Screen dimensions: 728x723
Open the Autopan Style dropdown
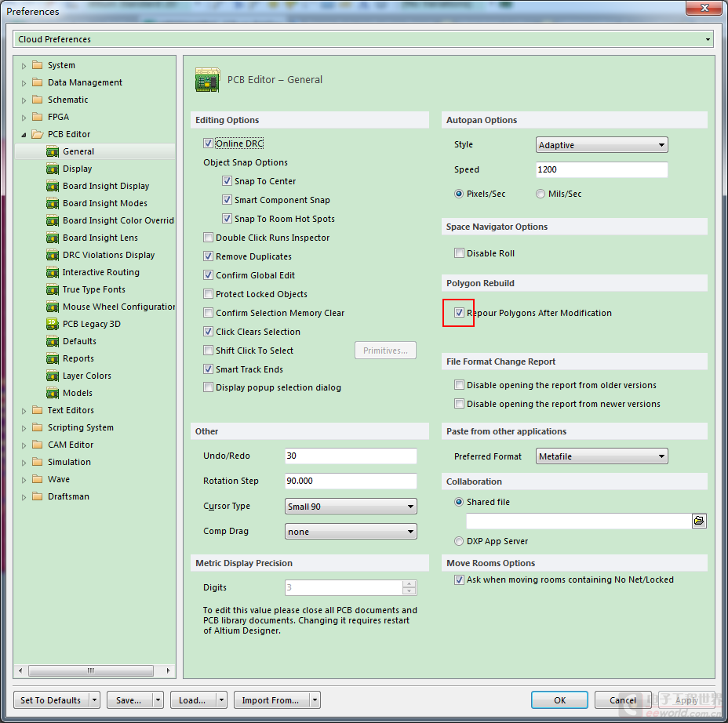tap(602, 145)
